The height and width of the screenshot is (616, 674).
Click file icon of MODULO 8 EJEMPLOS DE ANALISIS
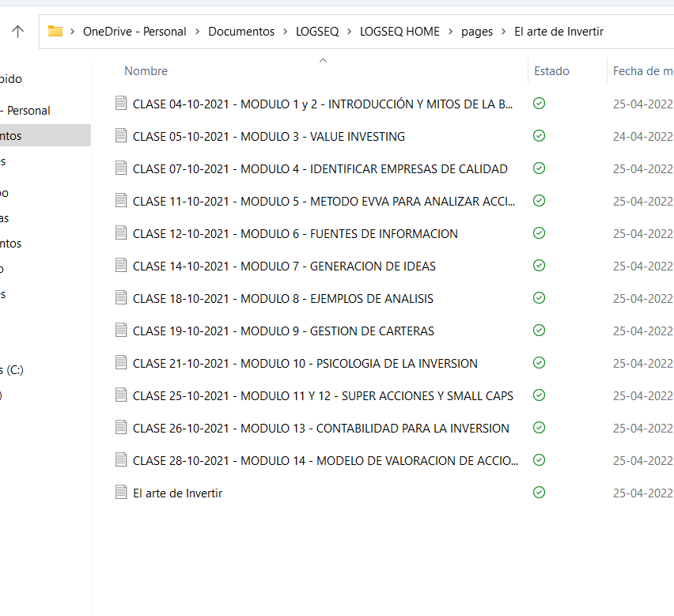121,297
